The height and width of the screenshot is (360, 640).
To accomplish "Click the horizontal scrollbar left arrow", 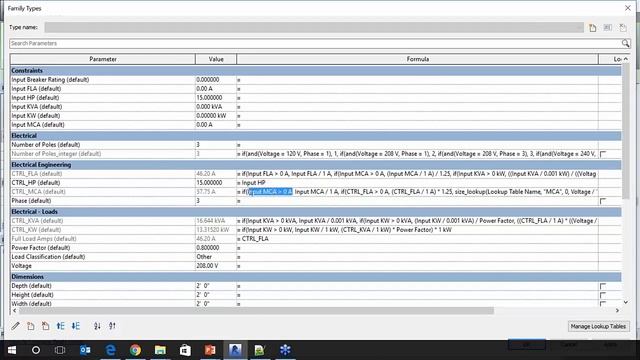I will pyautogui.click(x=15, y=311).
